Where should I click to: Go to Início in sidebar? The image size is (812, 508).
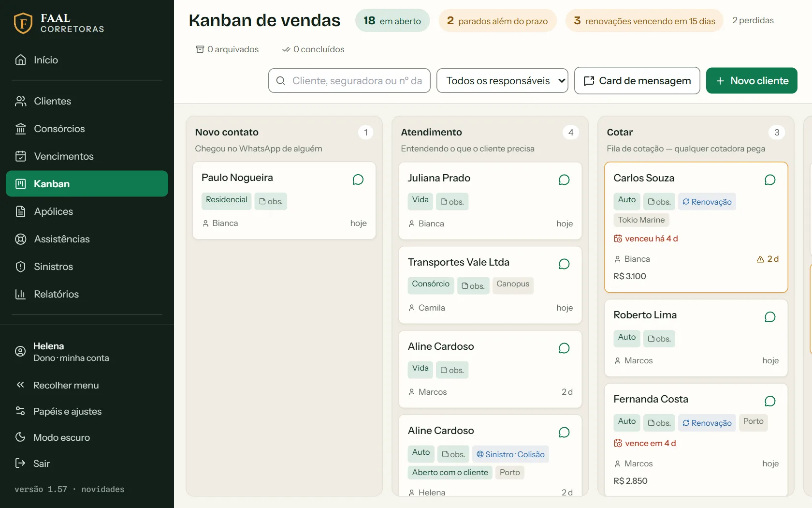tap(87, 60)
